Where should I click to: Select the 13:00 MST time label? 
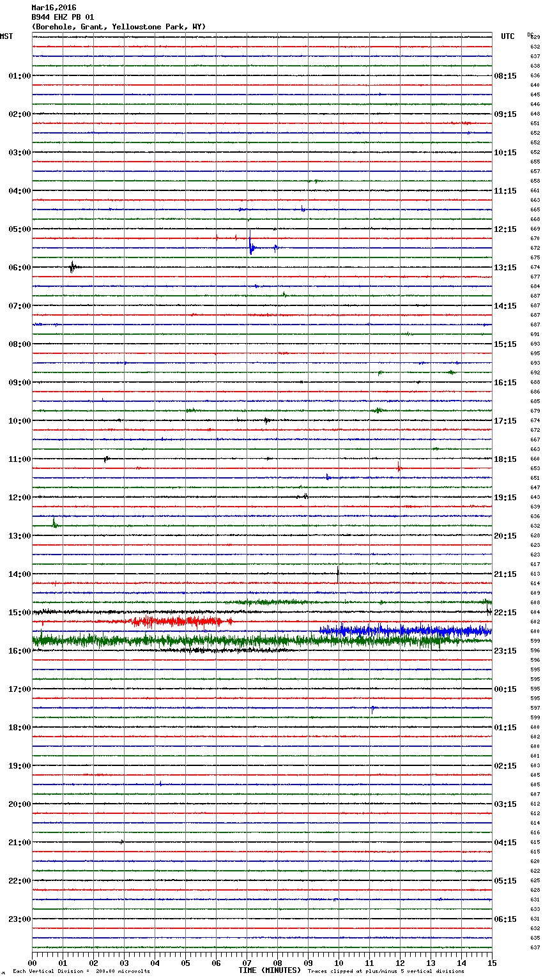pyautogui.click(x=19, y=536)
